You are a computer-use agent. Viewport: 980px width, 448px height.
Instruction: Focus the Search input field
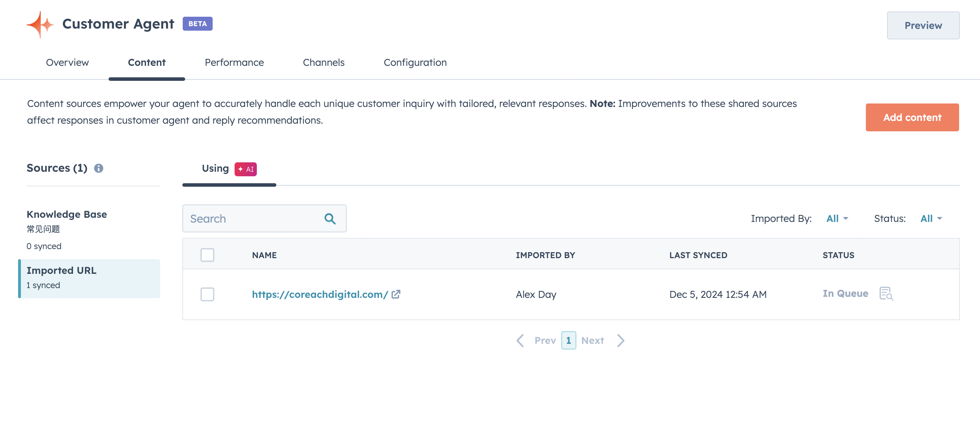pyautogui.click(x=264, y=219)
